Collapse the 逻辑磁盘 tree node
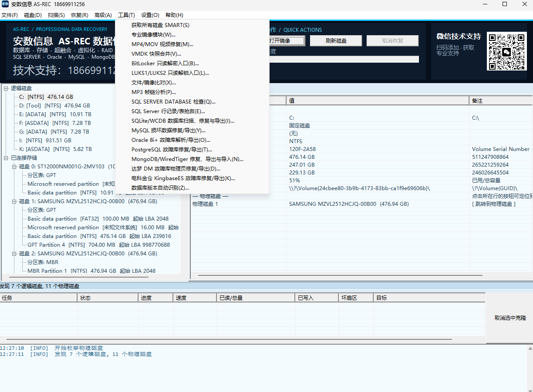Screen dimensions: 533x392 click(x=6, y=88)
